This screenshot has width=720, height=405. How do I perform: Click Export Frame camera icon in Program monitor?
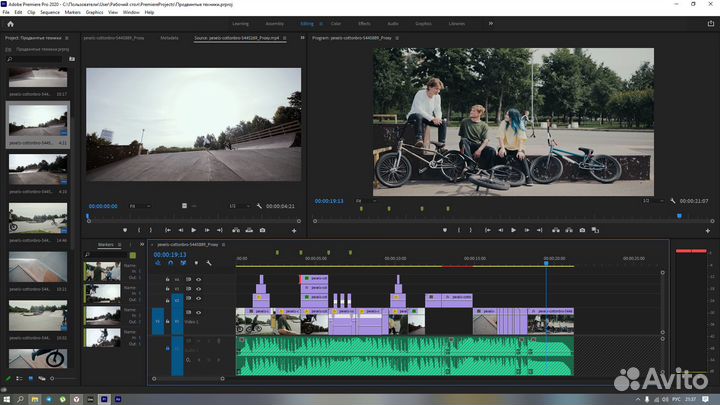[x=583, y=230]
